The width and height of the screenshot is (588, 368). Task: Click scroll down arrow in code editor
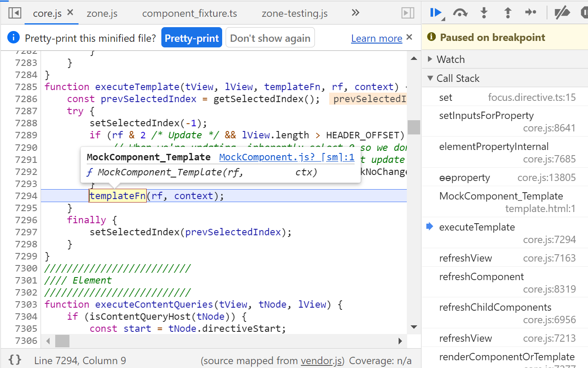click(x=414, y=327)
